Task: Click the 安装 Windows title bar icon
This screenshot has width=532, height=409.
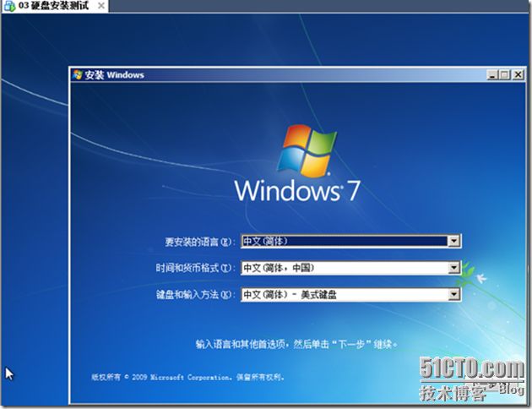Action: pos(78,74)
